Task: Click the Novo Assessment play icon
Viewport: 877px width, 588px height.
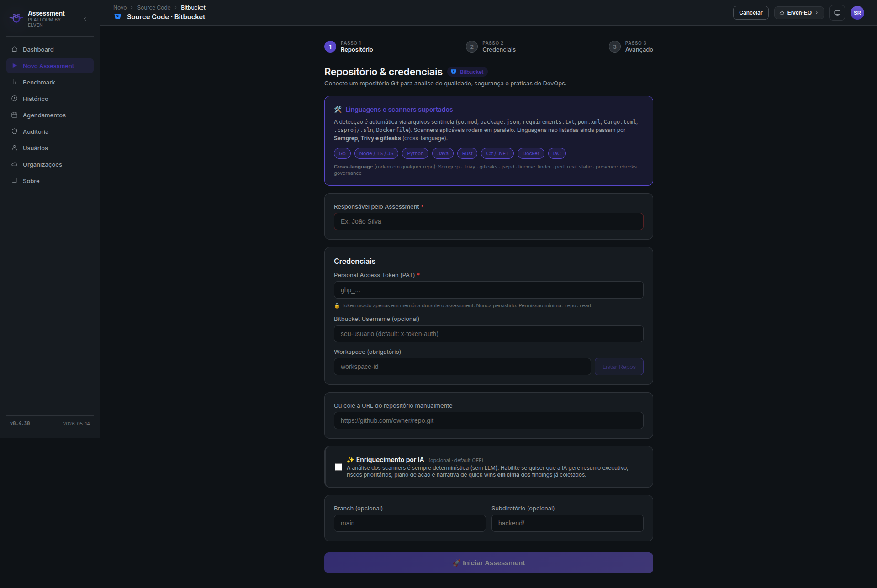Action: tap(14, 66)
